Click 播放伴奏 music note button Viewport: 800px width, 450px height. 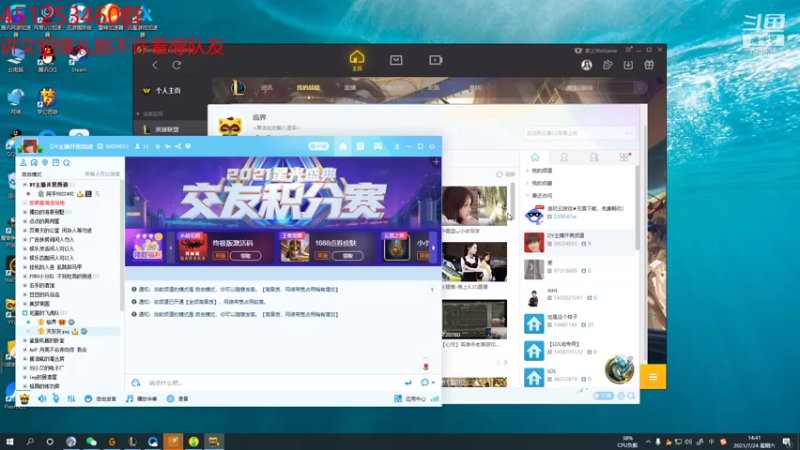pos(141,398)
